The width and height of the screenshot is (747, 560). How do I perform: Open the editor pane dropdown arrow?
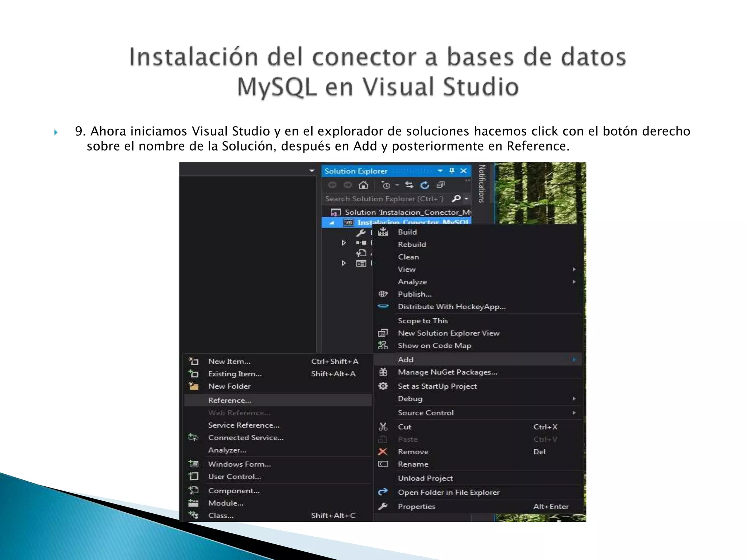[311, 170]
